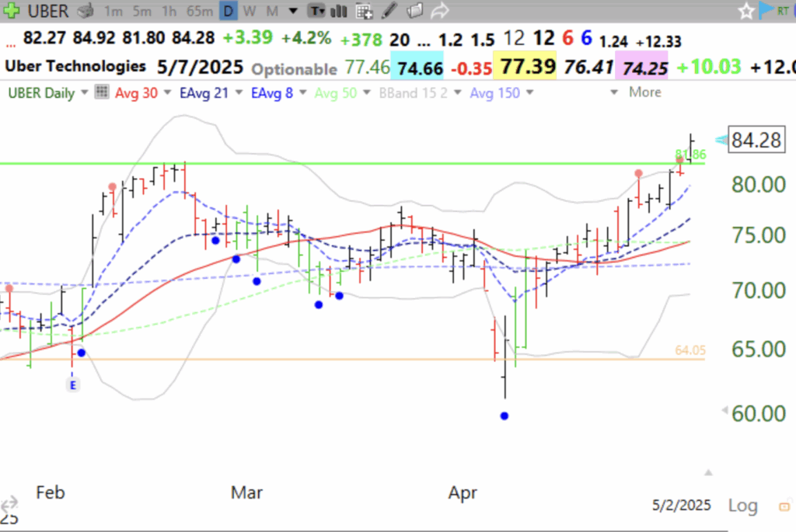Click the blue flag icon
Viewport: 796px width, 532px height.
[x=766, y=10]
